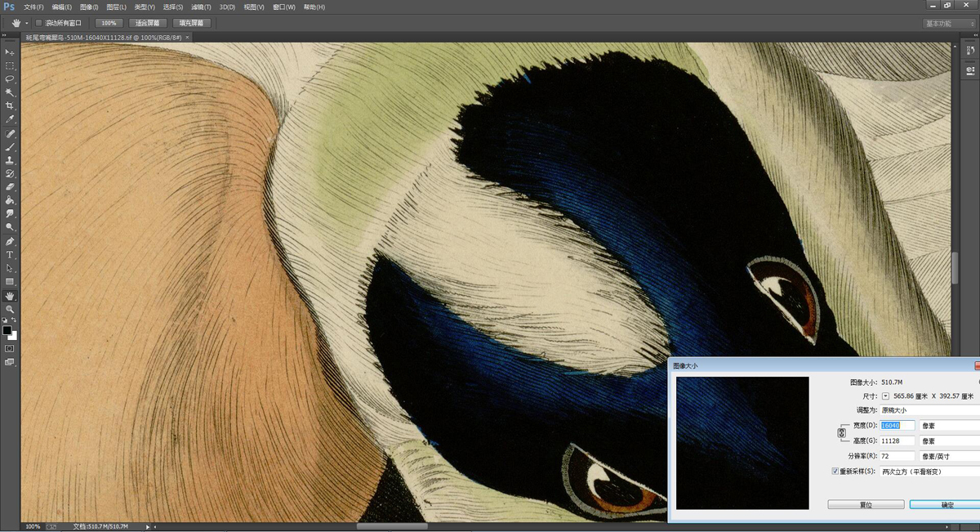The image size is (980, 532).
Task: Click the background color swatch
Action: pos(12,336)
